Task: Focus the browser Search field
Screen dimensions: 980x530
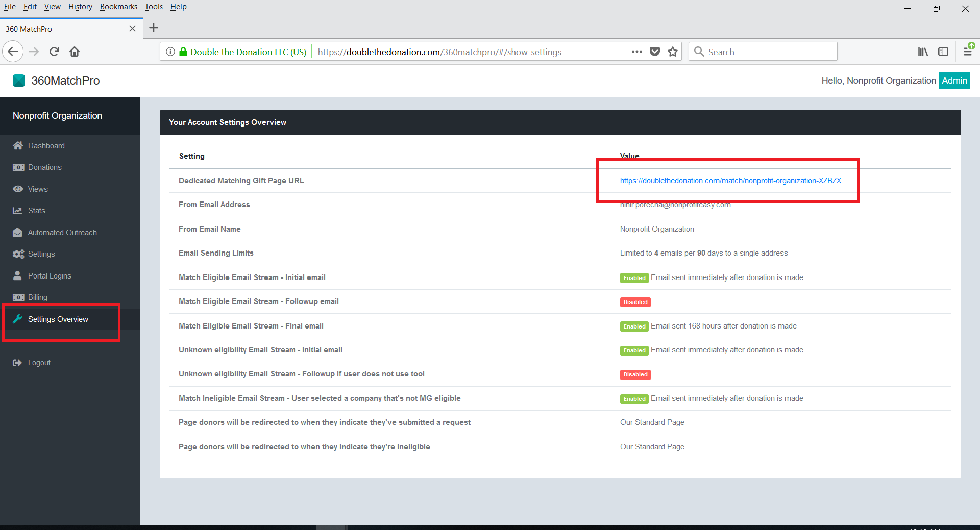Action: [x=763, y=52]
